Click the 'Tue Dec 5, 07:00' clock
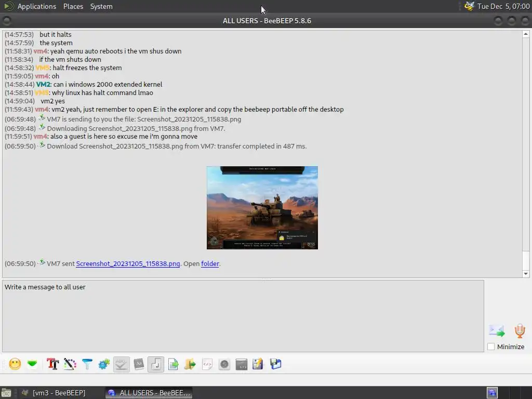This screenshot has height=399, width=532. click(503, 6)
